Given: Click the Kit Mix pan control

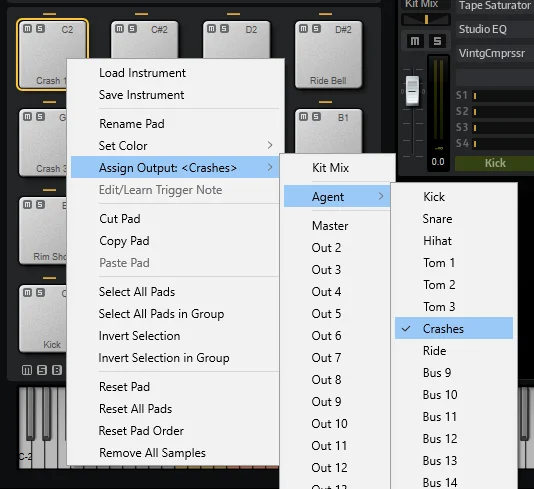Looking at the screenshot, I should tap(426, 19).
